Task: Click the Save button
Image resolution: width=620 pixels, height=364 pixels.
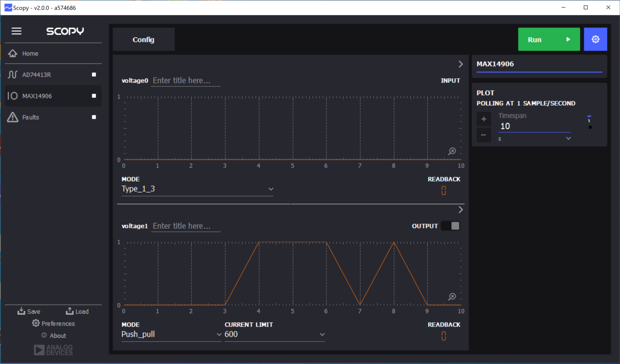Action: 29,311
